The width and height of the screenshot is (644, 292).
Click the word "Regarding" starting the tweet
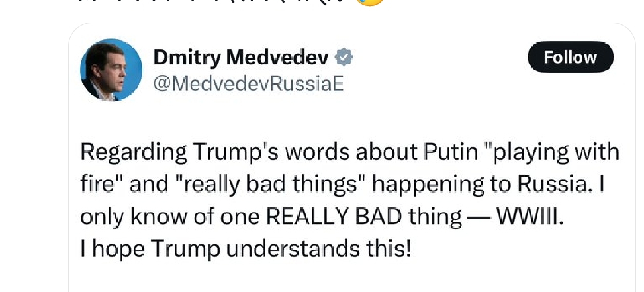click(134, 152)
